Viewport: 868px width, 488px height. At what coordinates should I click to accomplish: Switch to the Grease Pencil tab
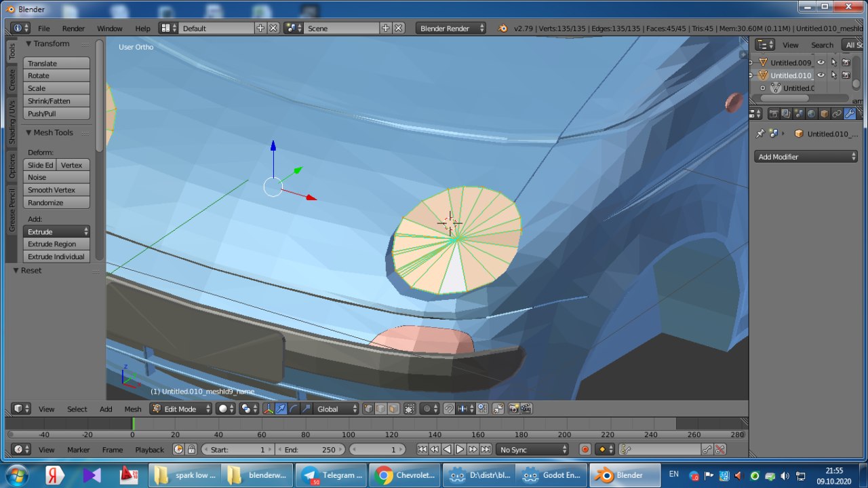click(x=12, y=211)
